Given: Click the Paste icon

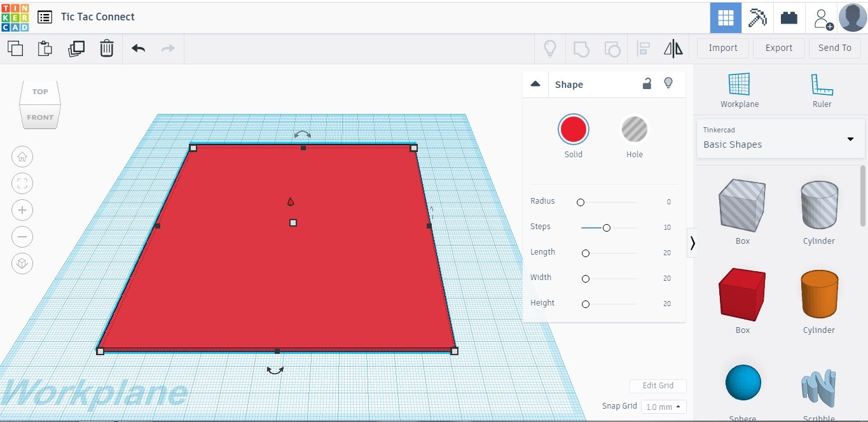Looking at the screenshot, I should pos(45,48).
